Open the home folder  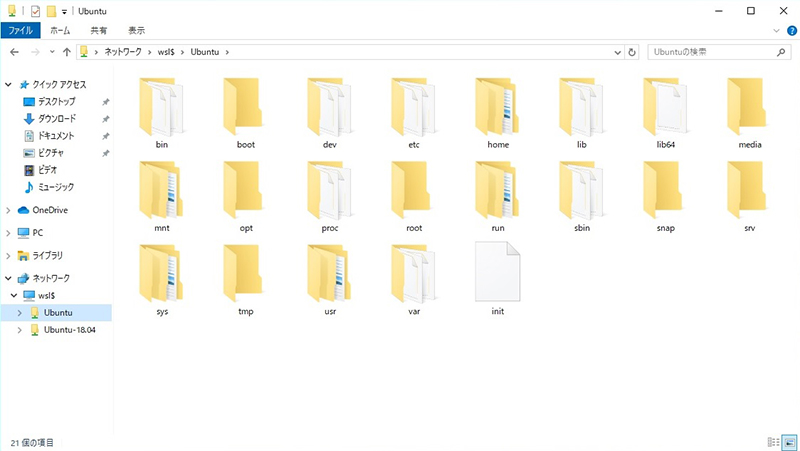coord(497,113)
